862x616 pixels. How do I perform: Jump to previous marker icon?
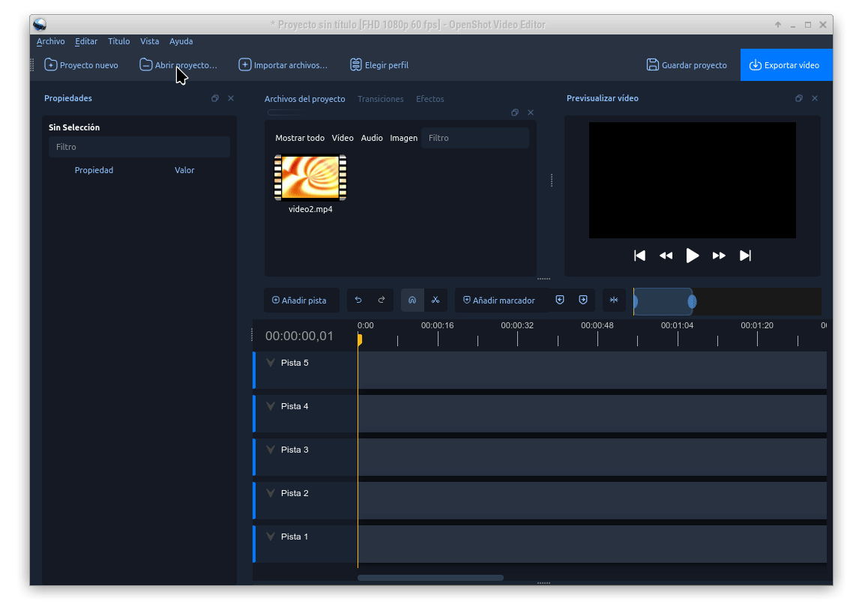click(x=560, y=301)
